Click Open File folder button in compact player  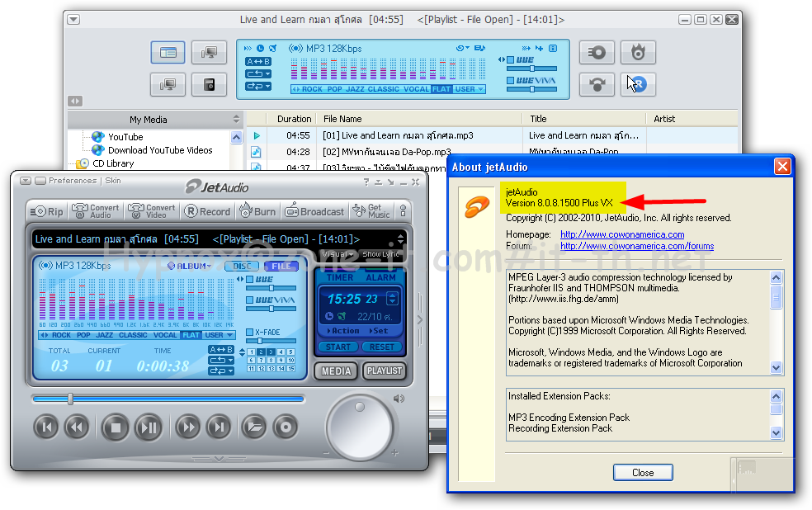click(254, 427)
